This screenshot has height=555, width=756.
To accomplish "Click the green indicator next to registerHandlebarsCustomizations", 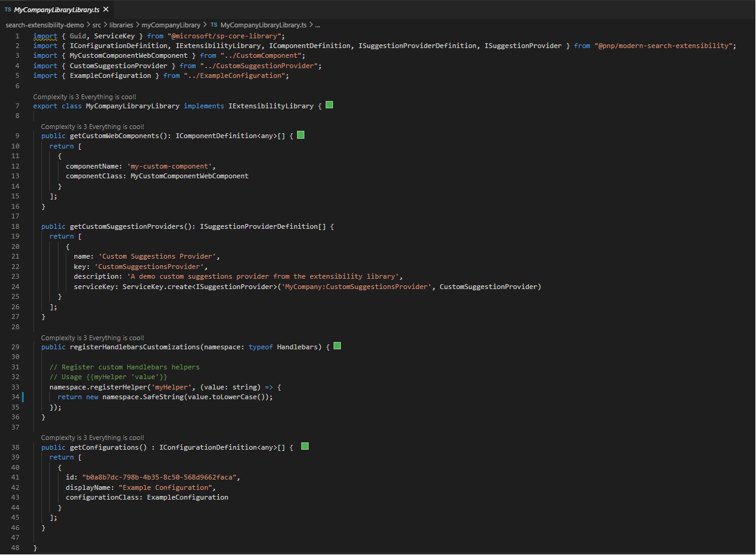I will pyautogui.click(x=337, y=345).
